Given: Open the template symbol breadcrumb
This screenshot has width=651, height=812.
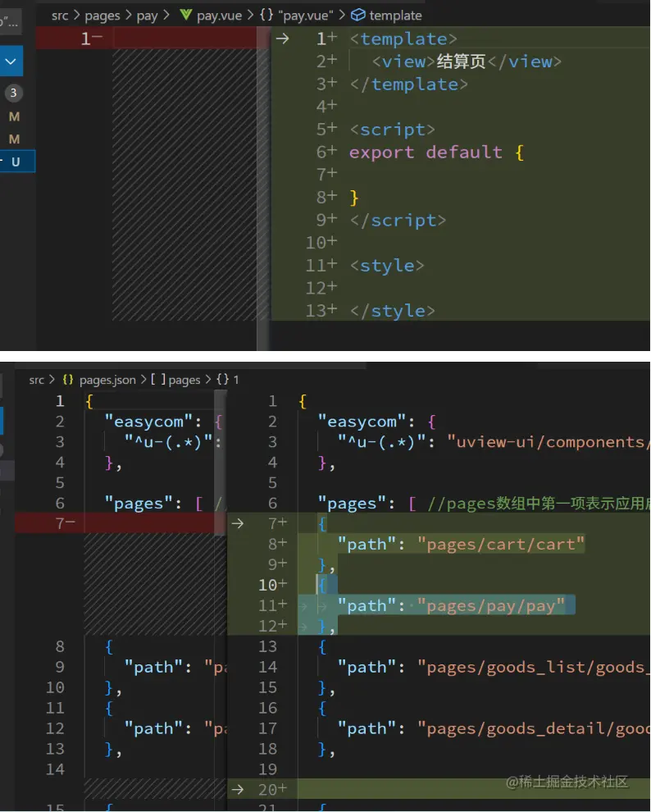Looking at the screenshot, I should (395, 16).
